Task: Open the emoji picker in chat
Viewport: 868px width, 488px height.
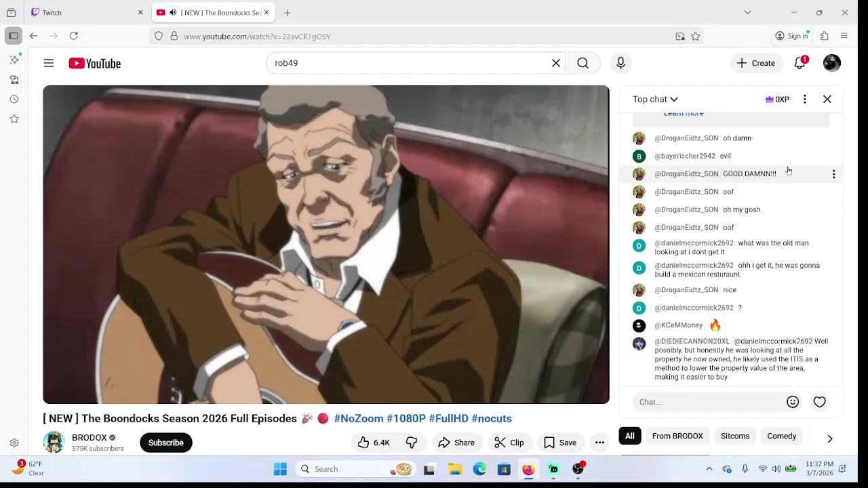Action: pos(793,402)
